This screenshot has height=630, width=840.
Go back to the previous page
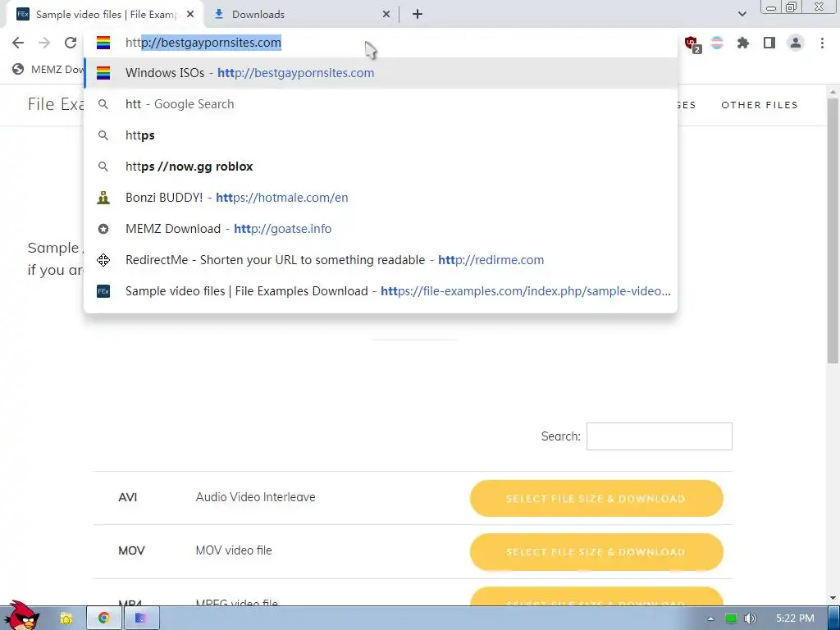coord(18,43)
